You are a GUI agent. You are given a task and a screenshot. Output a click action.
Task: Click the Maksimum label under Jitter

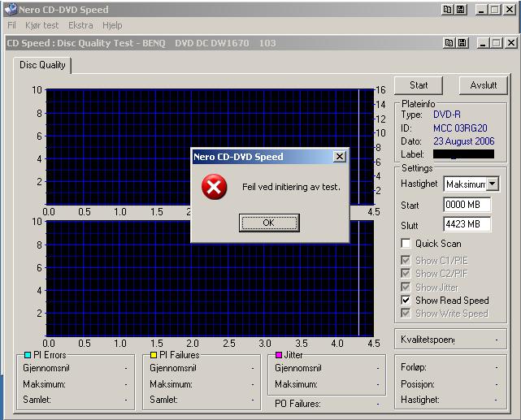[296, 384]
